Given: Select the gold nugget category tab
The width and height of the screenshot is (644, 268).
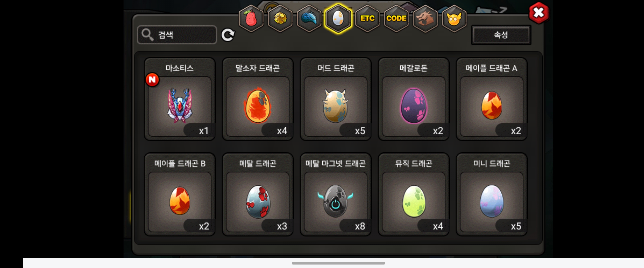Looking at the screenshot, I should pos(280,18).
